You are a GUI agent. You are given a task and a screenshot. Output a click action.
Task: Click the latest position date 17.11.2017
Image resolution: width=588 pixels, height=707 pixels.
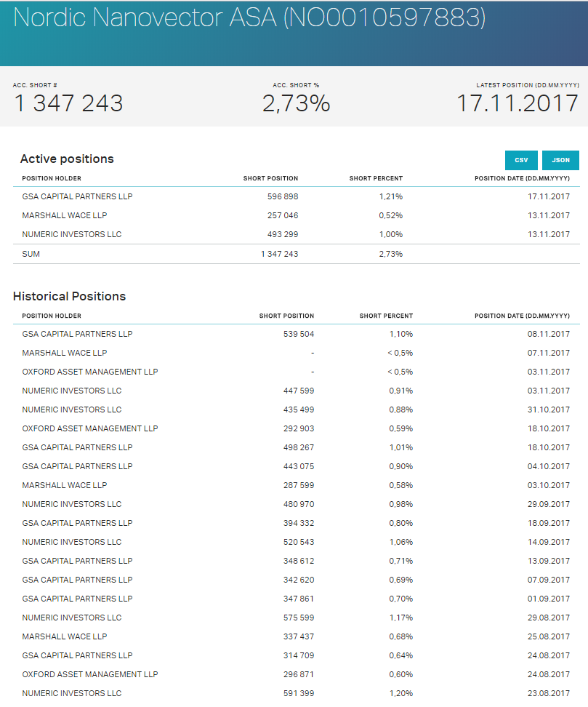(x=517, y=103)
